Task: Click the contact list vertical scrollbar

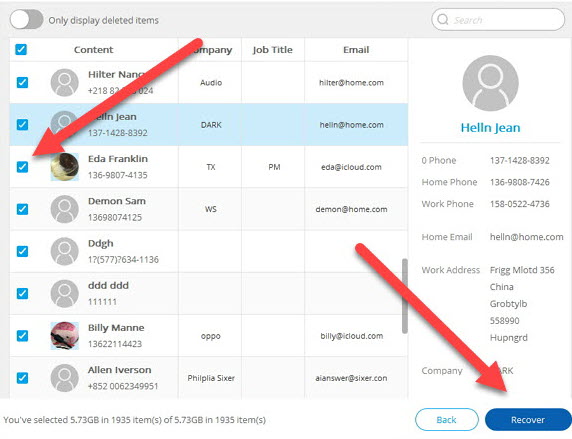Action: click(x=405, y=296)
